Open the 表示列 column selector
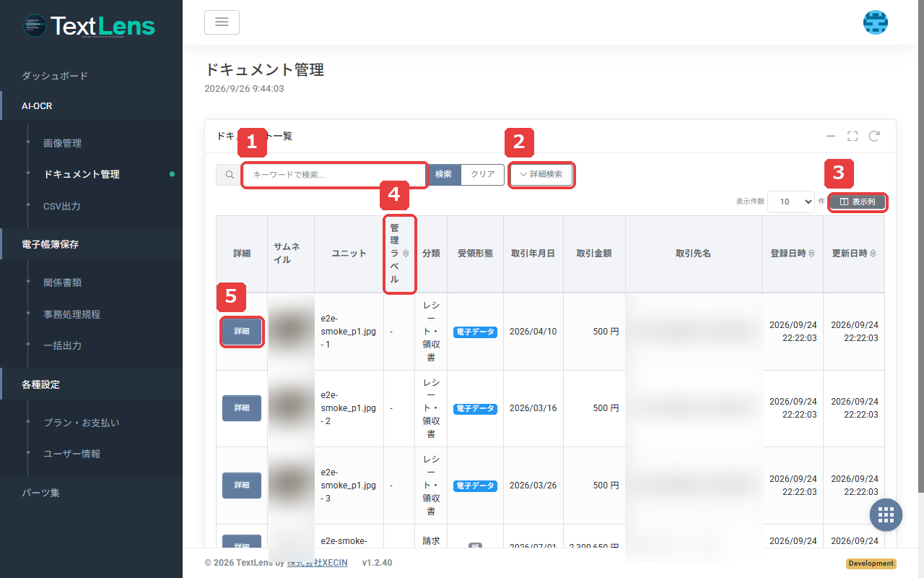Image resolution: width=924 pixels, height=578 pixels. (x=858, y=202)
